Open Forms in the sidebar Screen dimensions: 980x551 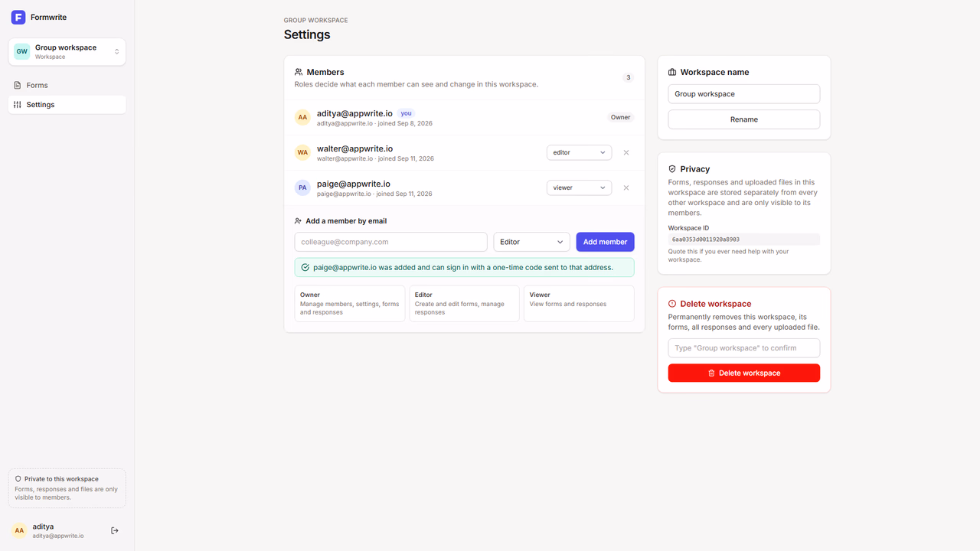point(67,85)
